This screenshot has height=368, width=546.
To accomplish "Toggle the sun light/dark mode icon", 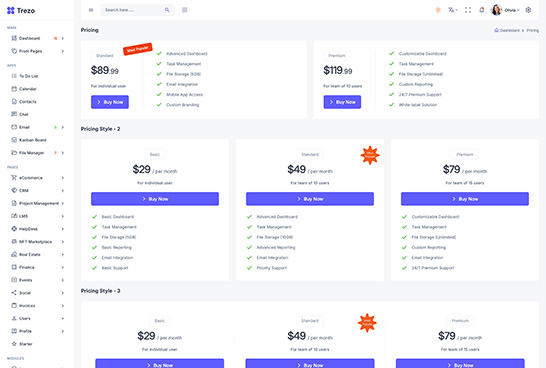I will click(x=438, y=10).
